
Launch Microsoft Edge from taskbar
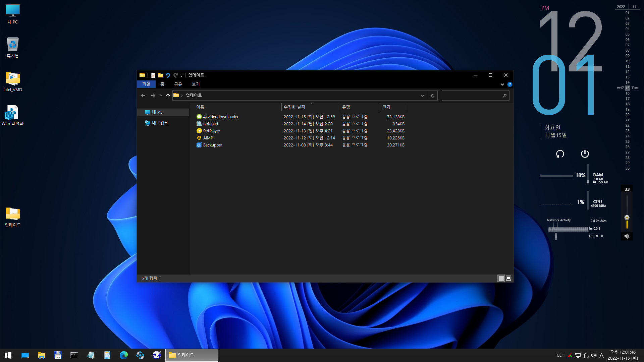point(124,355)
